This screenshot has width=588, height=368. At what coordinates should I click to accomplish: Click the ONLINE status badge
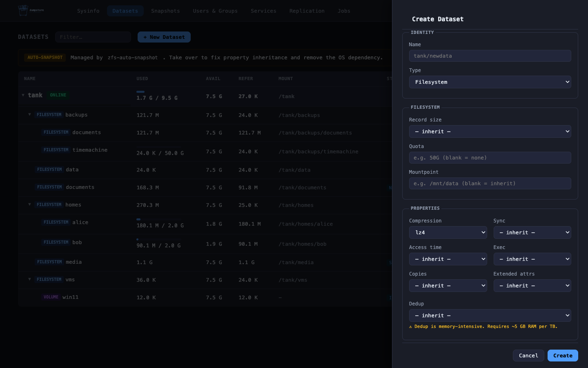point(58,95)
